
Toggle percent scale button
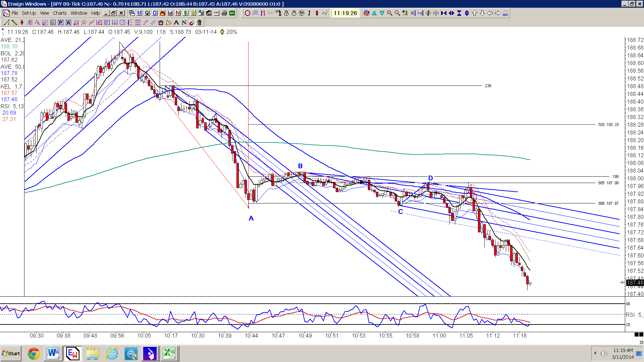point(413,13)
